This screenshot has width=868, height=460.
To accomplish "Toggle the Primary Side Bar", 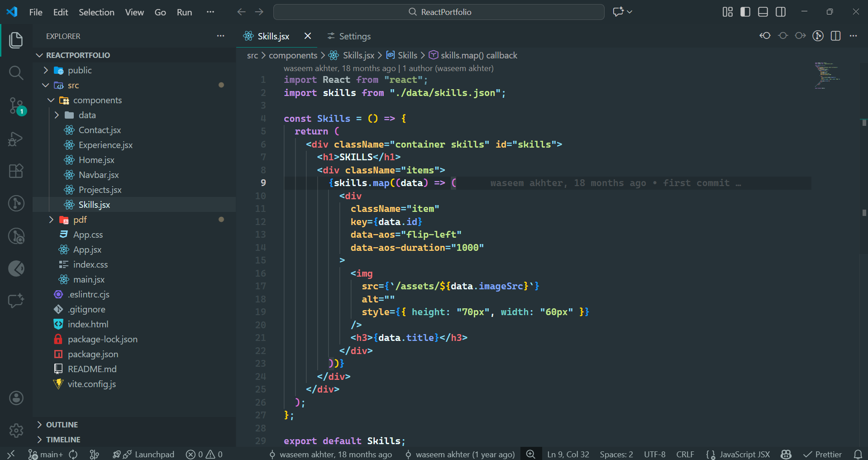I will coord(745,12).
